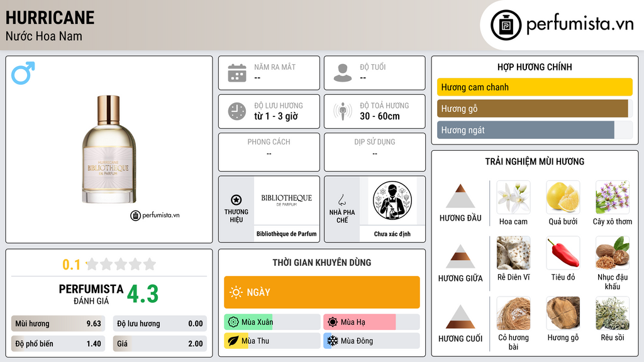
Task: Click the Bibliothèque de Parfum brand name label
Action: click(287, 234)
